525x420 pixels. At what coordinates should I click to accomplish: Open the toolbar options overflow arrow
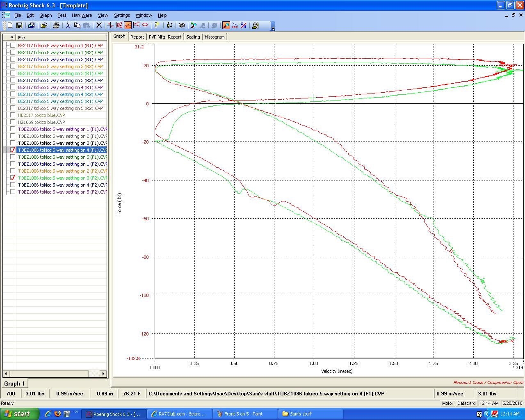point(273,28)
